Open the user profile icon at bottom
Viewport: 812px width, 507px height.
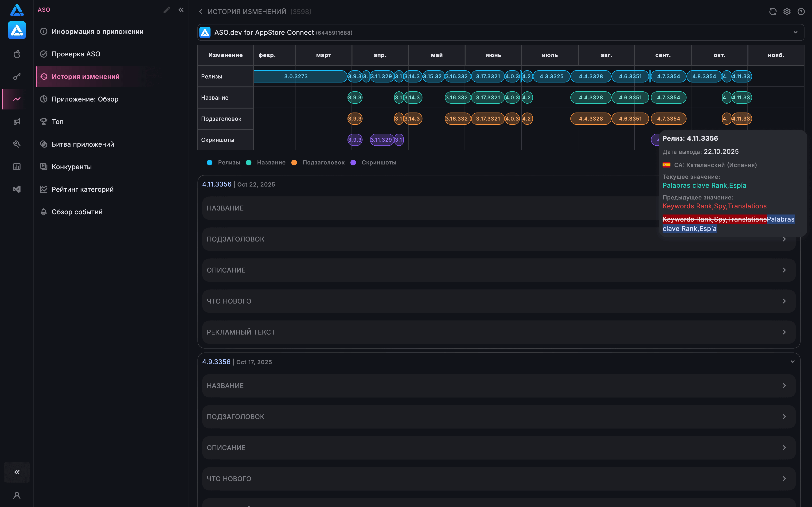(x=17, y=495)
